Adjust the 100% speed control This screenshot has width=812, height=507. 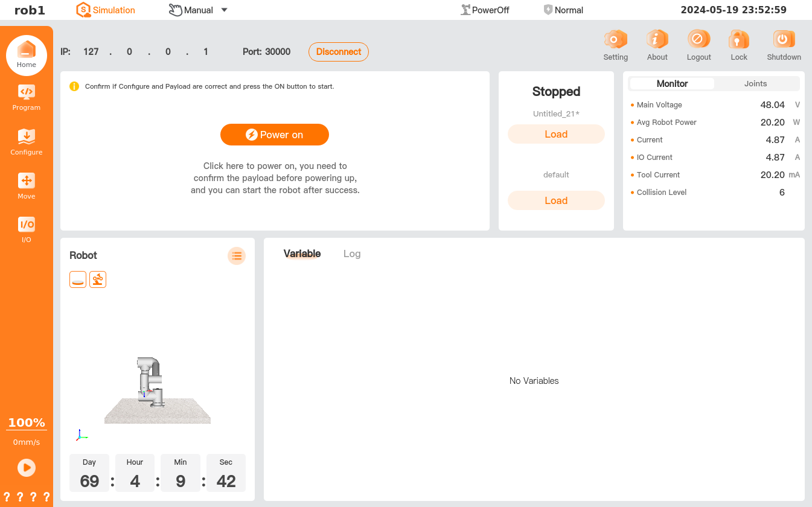tap(27, 423)
